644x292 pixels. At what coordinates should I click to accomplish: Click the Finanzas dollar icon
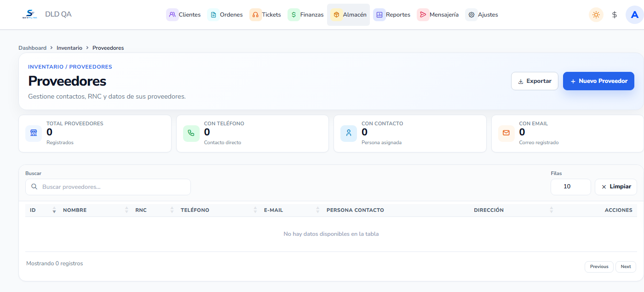click(x=293, y=15)
